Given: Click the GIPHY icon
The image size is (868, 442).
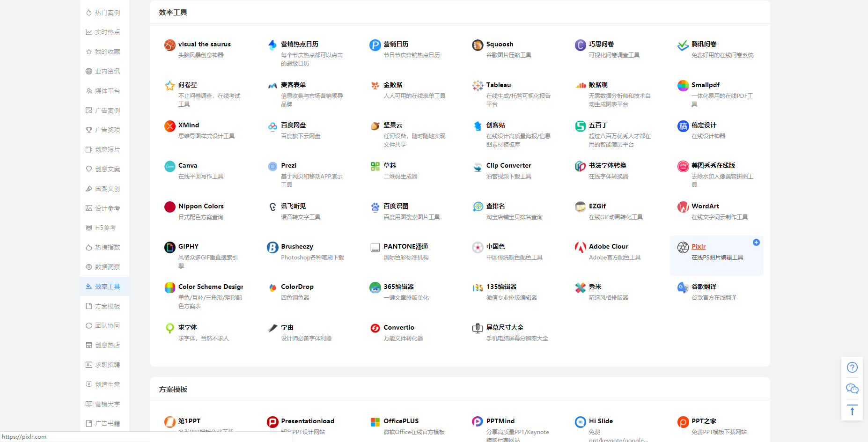Looking at the screenshot, I should 170,247.
